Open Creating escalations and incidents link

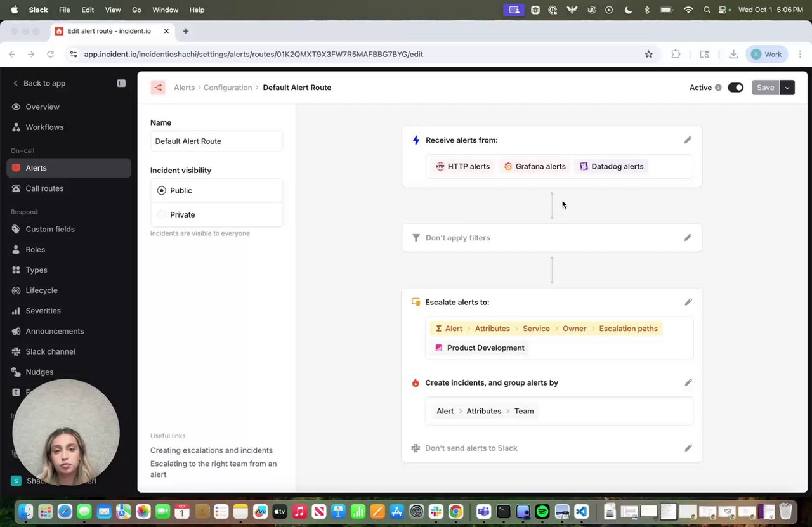click(x=211, y=450)
